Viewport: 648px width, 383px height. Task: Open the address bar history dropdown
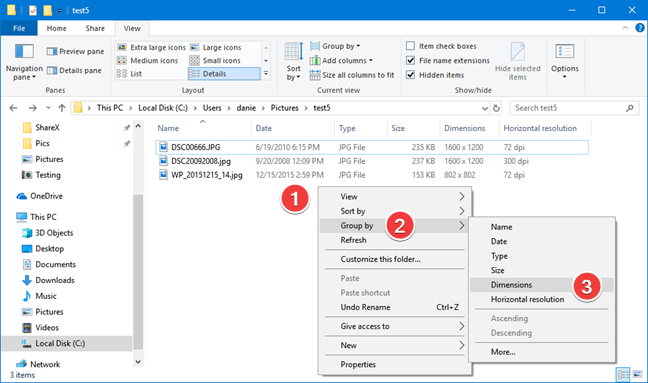[x=485, y=108]
